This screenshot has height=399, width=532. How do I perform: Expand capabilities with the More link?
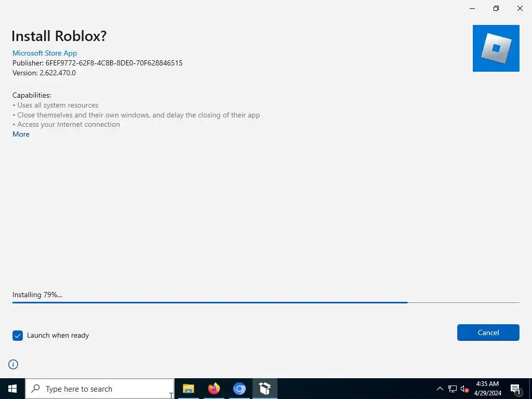(x=21, y=134)
